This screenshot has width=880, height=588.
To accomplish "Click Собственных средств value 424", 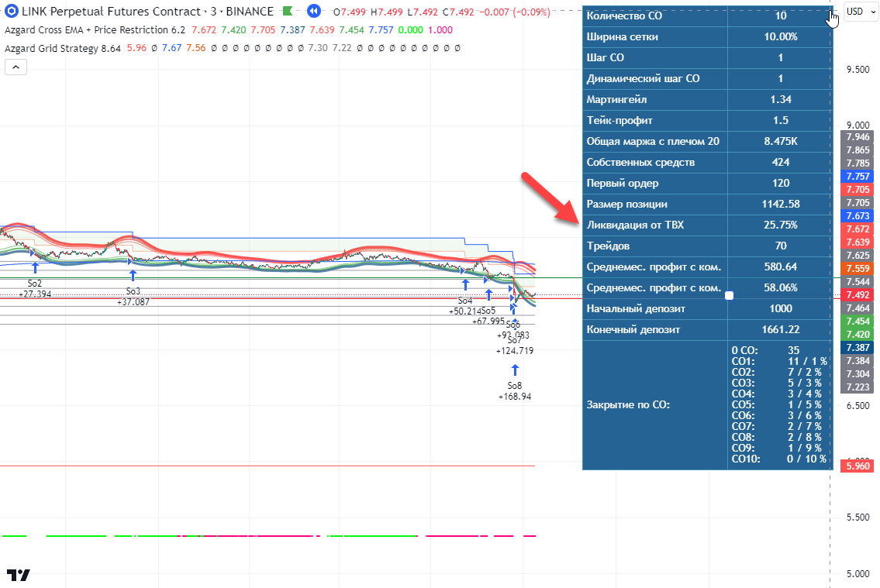I will [780, 162].
